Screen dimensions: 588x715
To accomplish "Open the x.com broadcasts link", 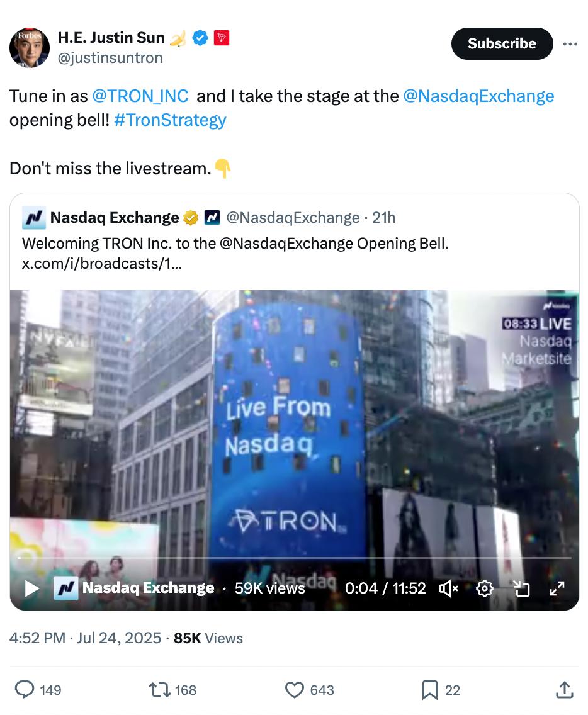I will click(x=102, y=264).
